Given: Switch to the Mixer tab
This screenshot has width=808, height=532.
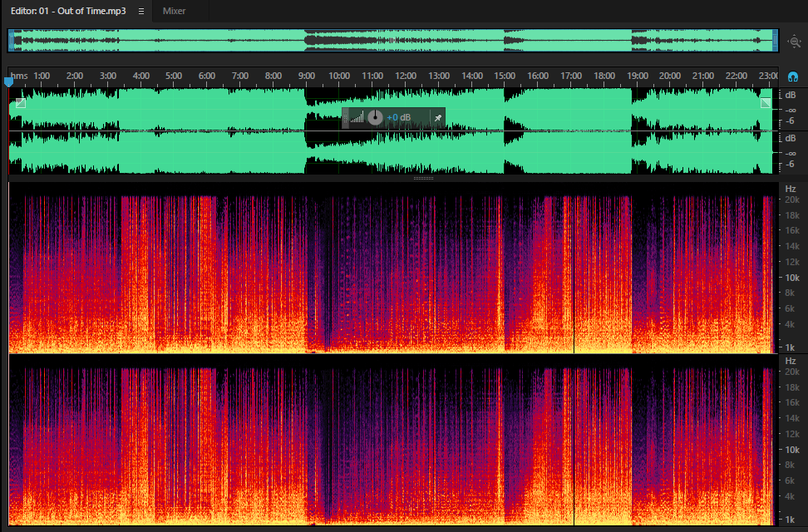Looking at the screenshot, I should point(175,11).
